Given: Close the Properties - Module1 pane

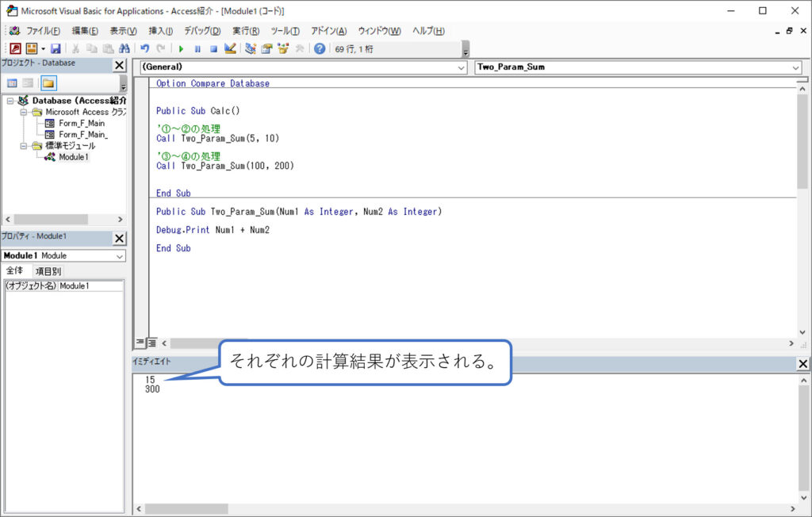Looking at the screenshot, I should click(119, 239).
